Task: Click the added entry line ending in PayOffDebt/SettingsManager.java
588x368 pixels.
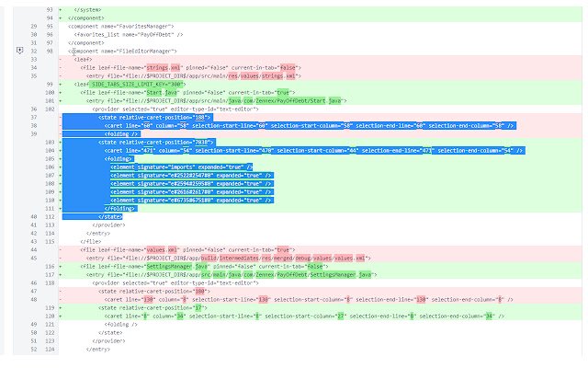Action: pyautogui.click(x=232, y=274)
